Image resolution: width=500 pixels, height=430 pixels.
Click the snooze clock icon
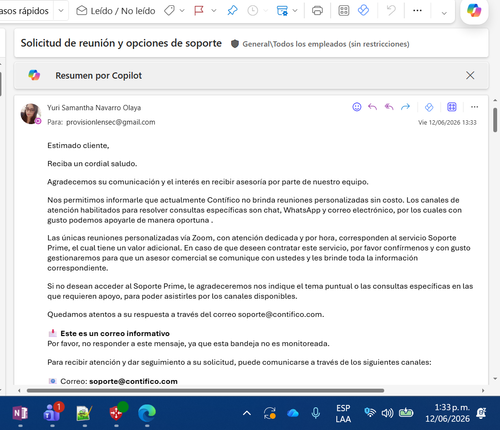tap(253, 11)
